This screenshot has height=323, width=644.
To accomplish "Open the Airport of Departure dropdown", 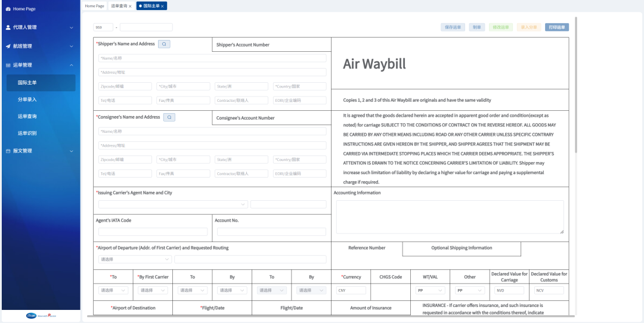I will (135, 259).
